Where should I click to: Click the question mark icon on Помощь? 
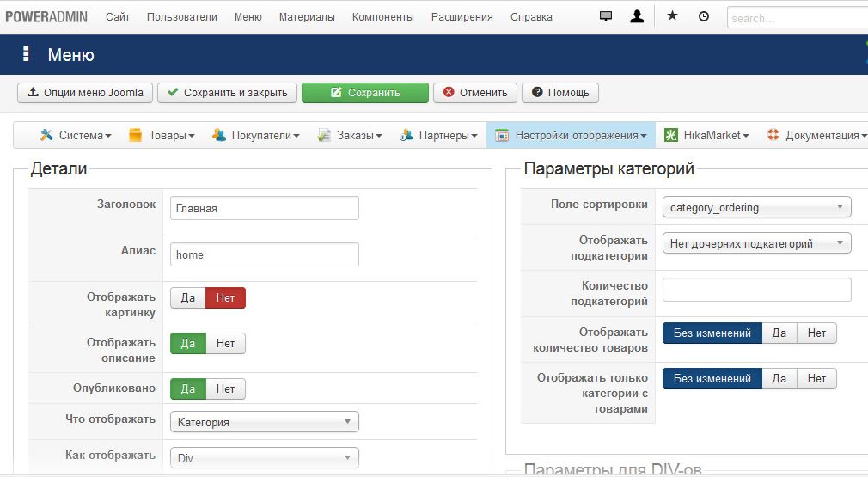537,92
